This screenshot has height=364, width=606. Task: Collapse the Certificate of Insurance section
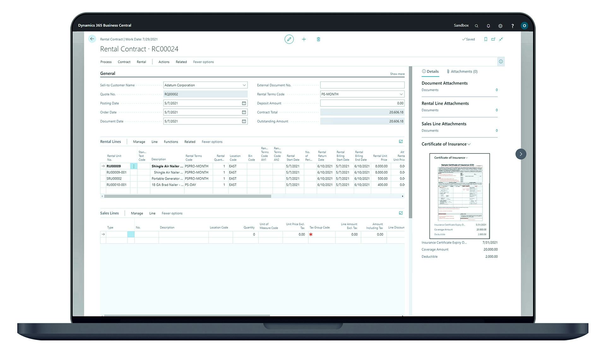click(x=469, y=144)
